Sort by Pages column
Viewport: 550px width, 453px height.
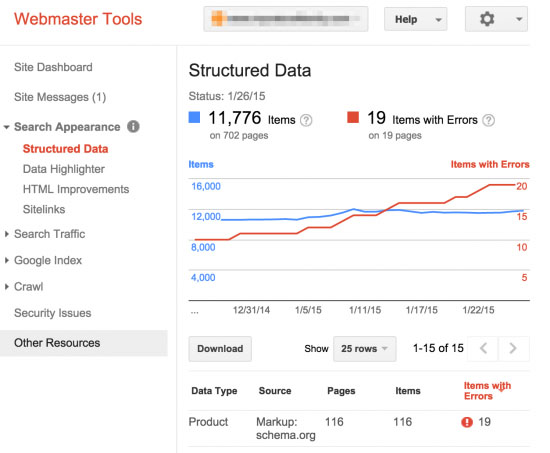(341, 391)
